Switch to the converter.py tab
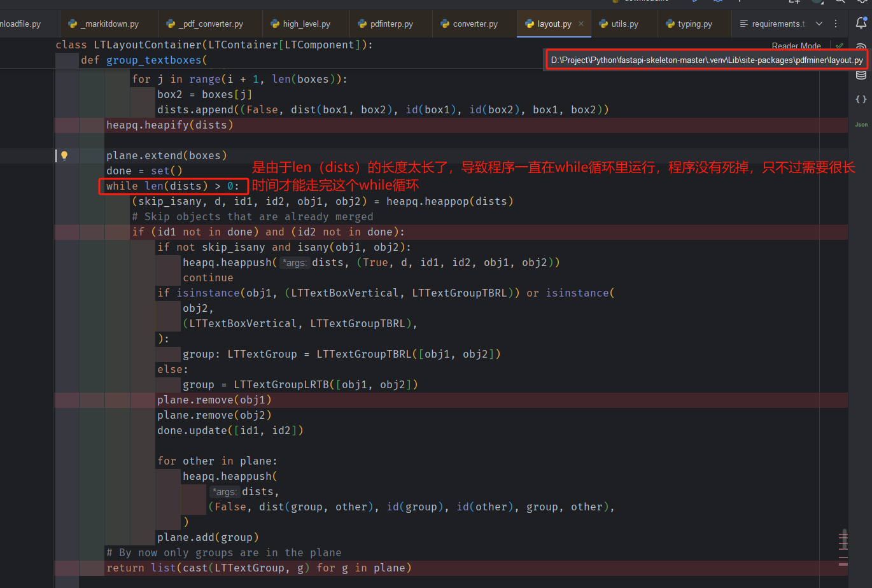Viewport: 872px width, 588px height. tap(474, 24)
